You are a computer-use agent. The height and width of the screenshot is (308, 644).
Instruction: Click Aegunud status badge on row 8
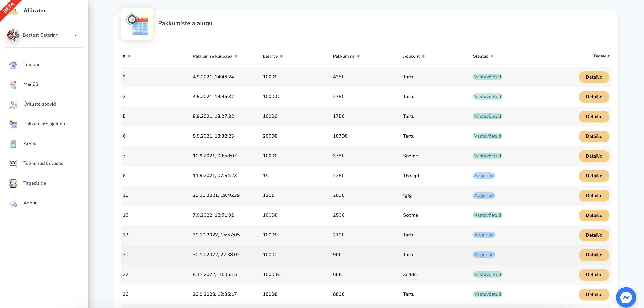pos(484,176)
